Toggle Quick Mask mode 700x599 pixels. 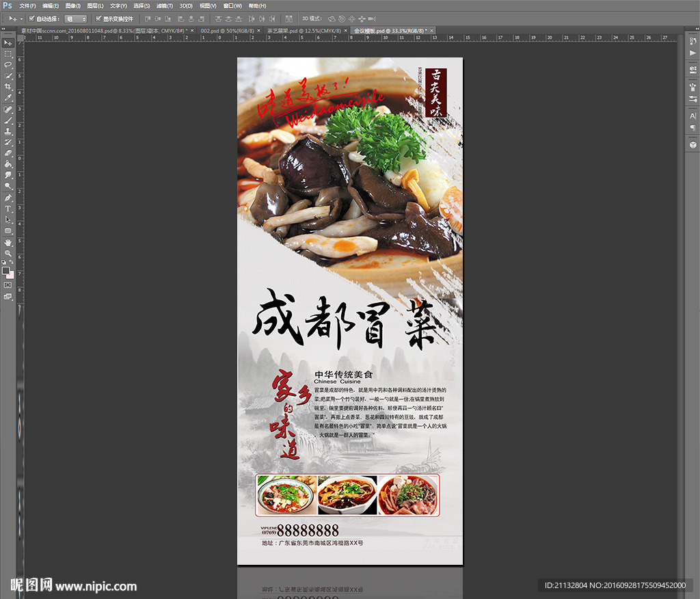click(8, 285)
